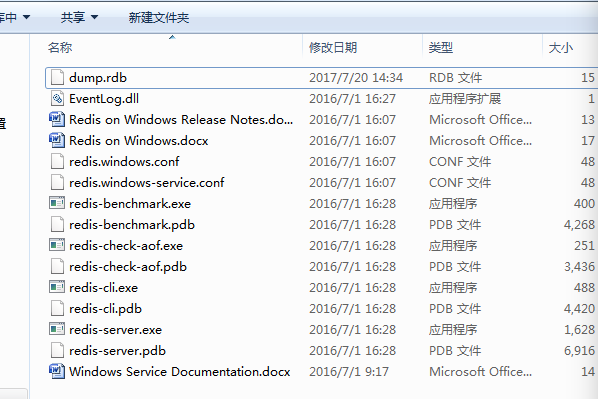Screen dimensions: 598x399
Task: Select the redis.windows-service.conf file name
Action: (147, 183)
